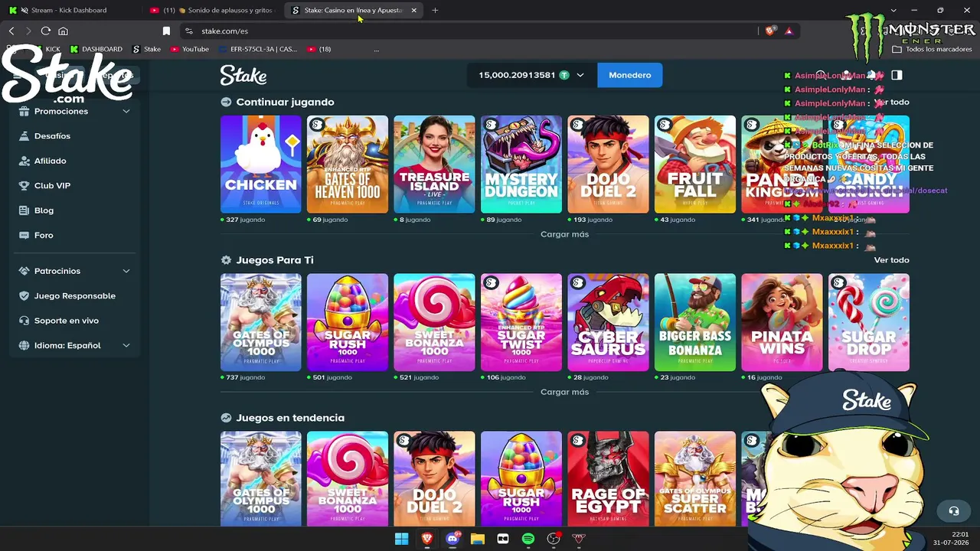Open the Pinata Wins game card
The image size is (980, 551).
782,322
